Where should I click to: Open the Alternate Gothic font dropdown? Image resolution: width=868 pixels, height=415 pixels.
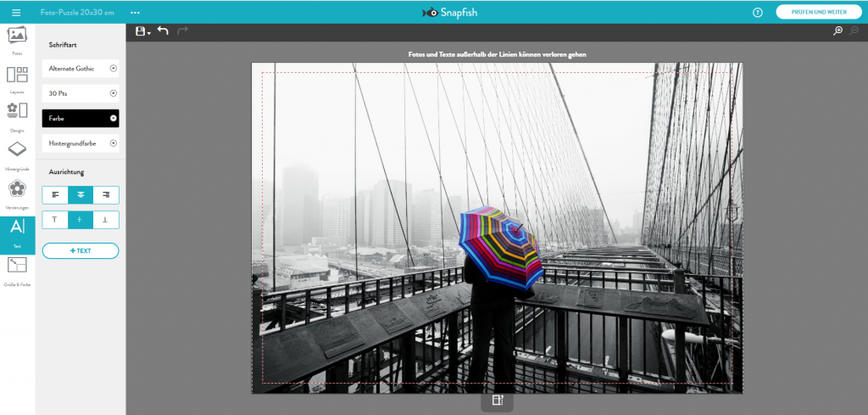(x=81, y=69)
